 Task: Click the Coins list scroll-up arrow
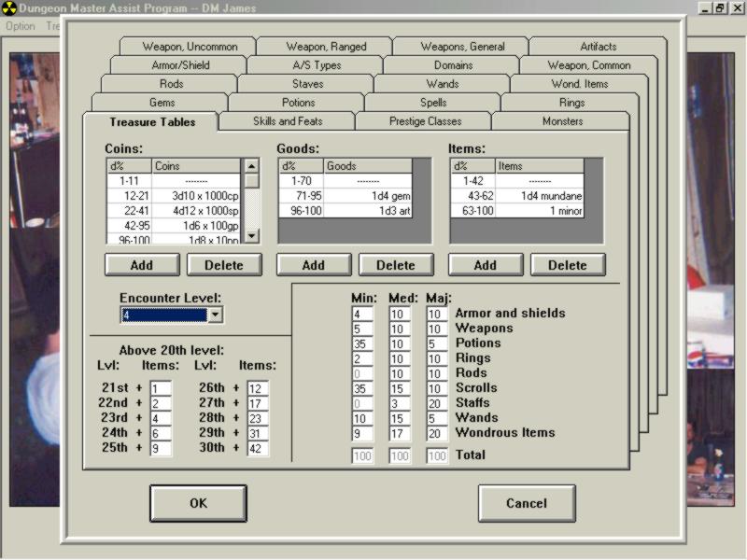251,166
